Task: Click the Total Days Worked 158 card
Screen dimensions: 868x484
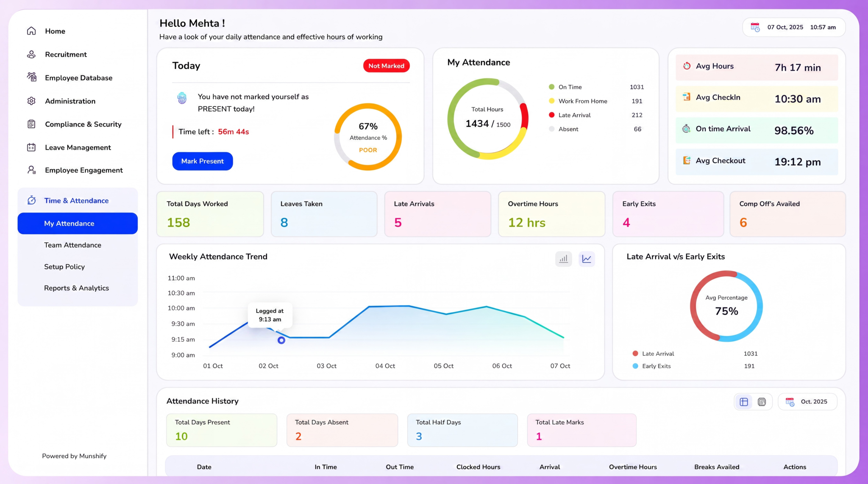Action: [210, 214]
